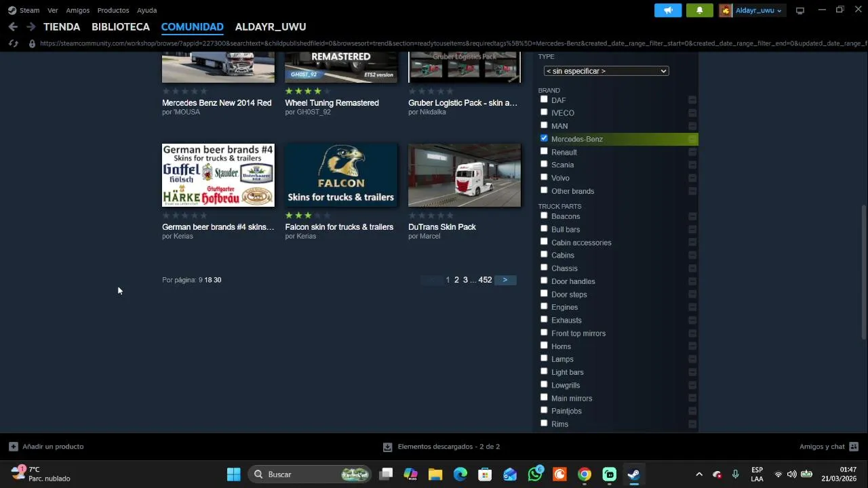
Task: Click the plus icon for Añadir un producto
Action: (x=13, y=447)
